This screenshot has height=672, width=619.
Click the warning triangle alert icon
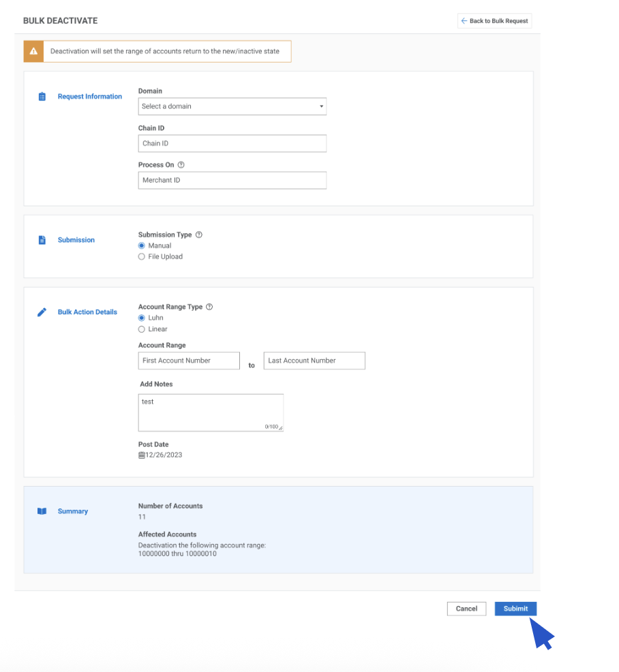(x=33, y=52)
